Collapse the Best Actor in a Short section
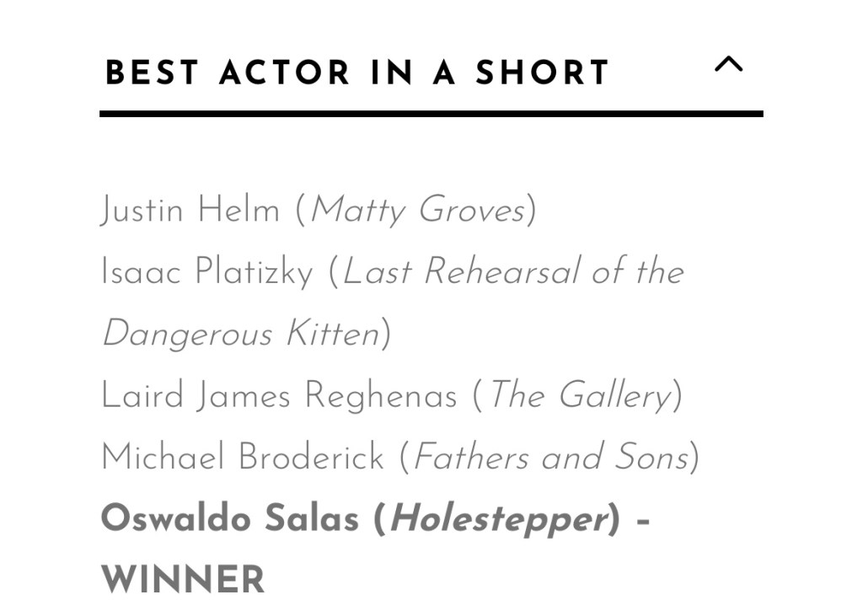This screenshot has height=616, width=863. point(728,65)
